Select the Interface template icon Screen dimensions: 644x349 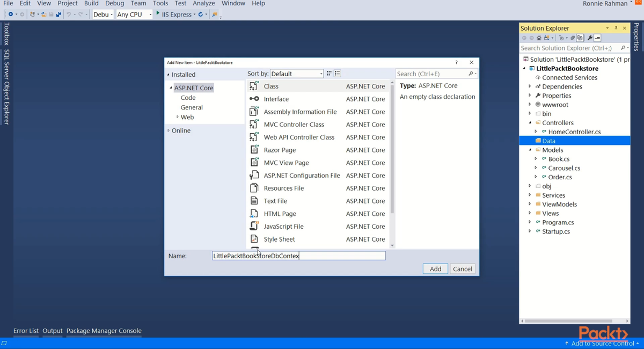[x=254, y=99]
